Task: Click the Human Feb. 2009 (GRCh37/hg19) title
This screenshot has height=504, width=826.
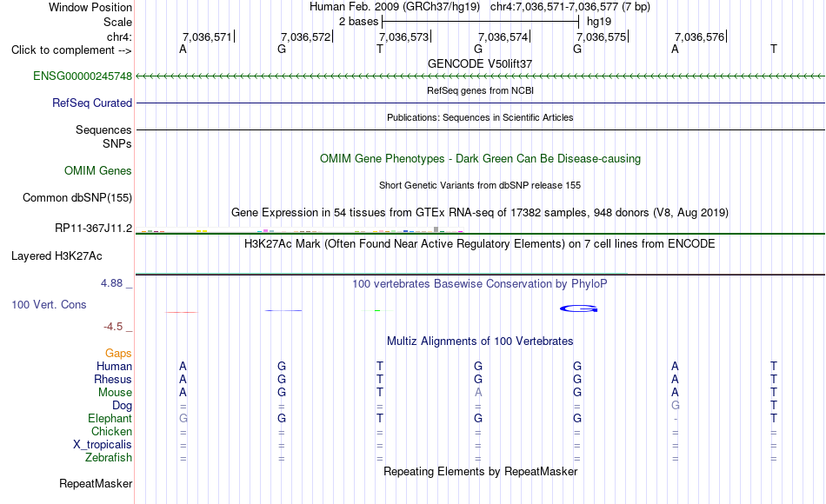Action: point(395,7)
